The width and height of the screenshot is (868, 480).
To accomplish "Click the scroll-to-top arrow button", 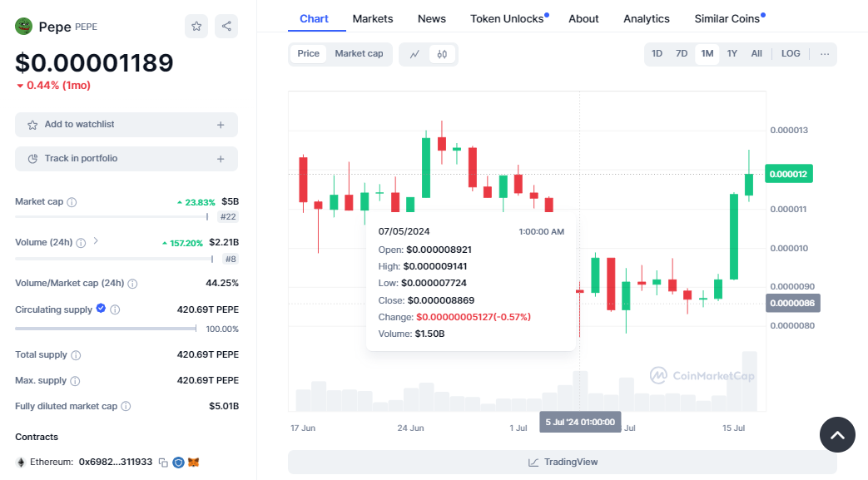I will 837,434.
